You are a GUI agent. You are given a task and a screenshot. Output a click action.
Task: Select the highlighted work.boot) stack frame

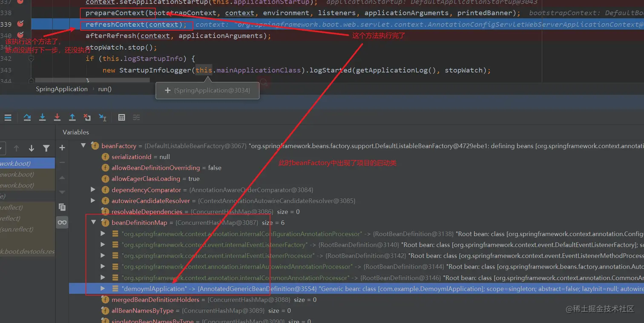pyautogui.click(x=27, y=163)
